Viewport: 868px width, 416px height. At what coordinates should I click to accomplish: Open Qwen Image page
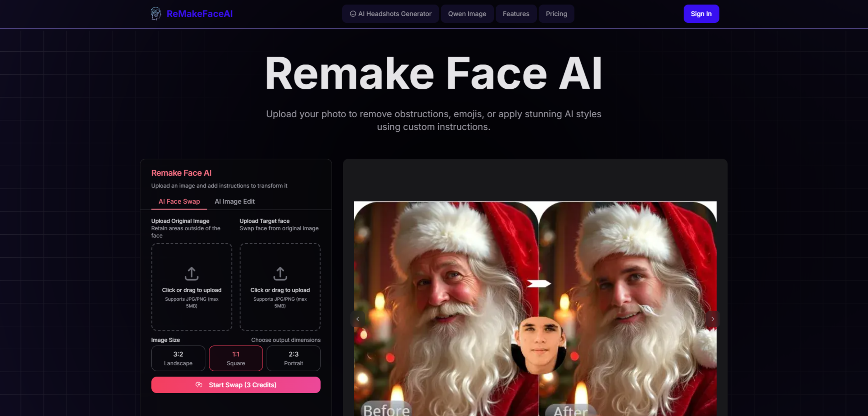[x=467, y=14]
